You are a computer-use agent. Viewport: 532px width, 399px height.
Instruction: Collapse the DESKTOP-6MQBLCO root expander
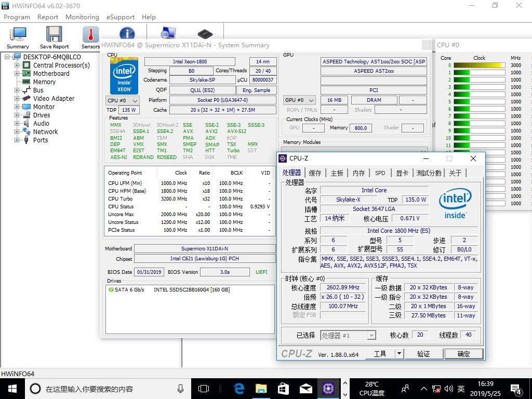coord(7,57)
